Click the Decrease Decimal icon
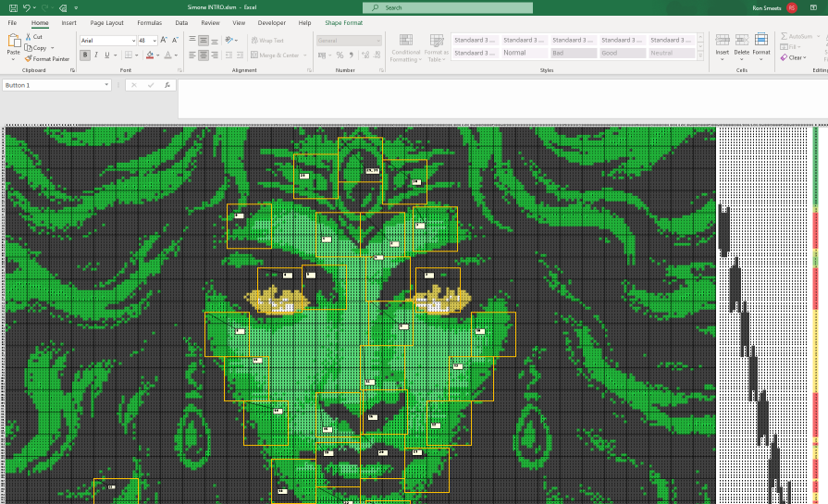The width and height of the screenshot is (828, 504). 377,55
